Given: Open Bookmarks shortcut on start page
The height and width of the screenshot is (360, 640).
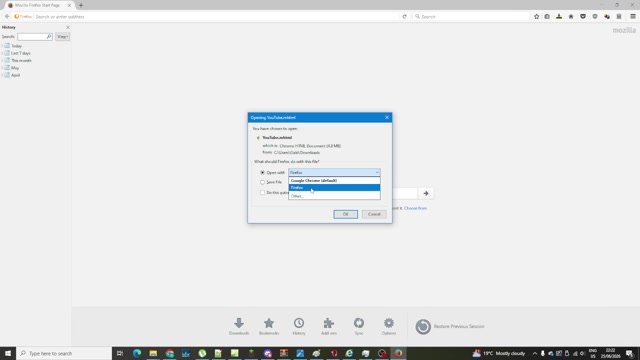Looking at the screenshot, I should 269,326.
